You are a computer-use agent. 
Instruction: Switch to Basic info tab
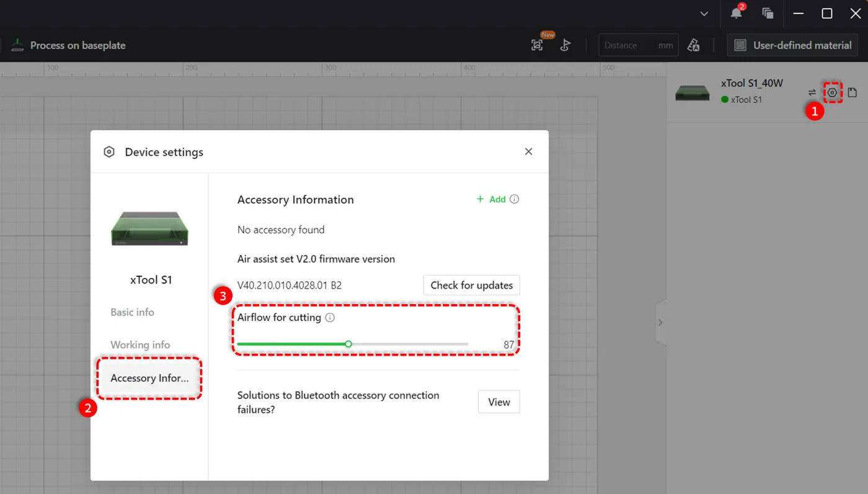point(132,312)
